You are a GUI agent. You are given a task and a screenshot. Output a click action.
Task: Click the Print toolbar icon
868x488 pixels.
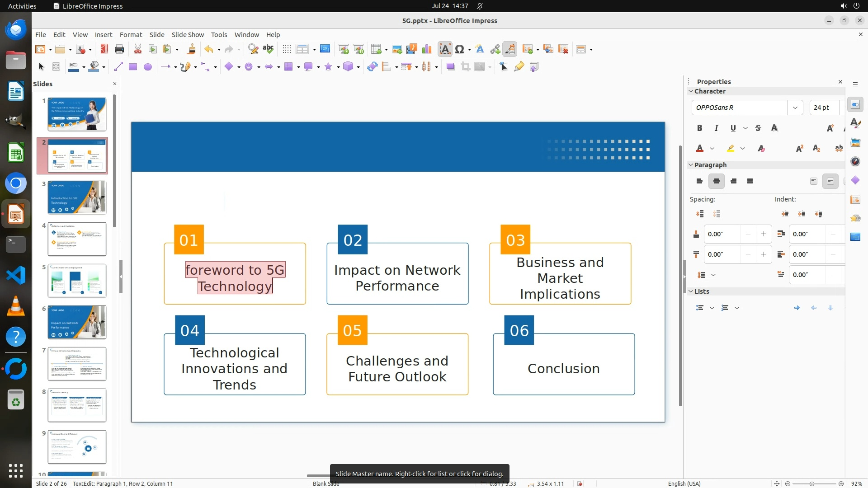click(x=119, y=49)
